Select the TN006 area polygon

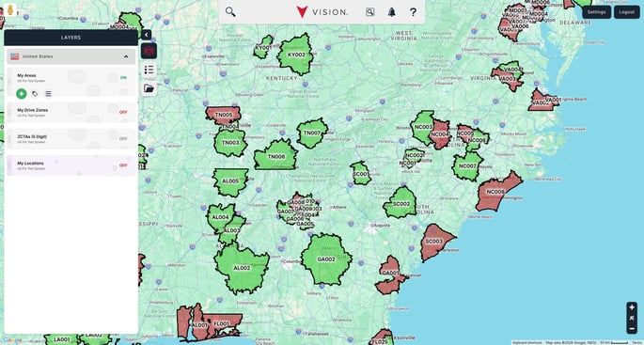point(276,156)
